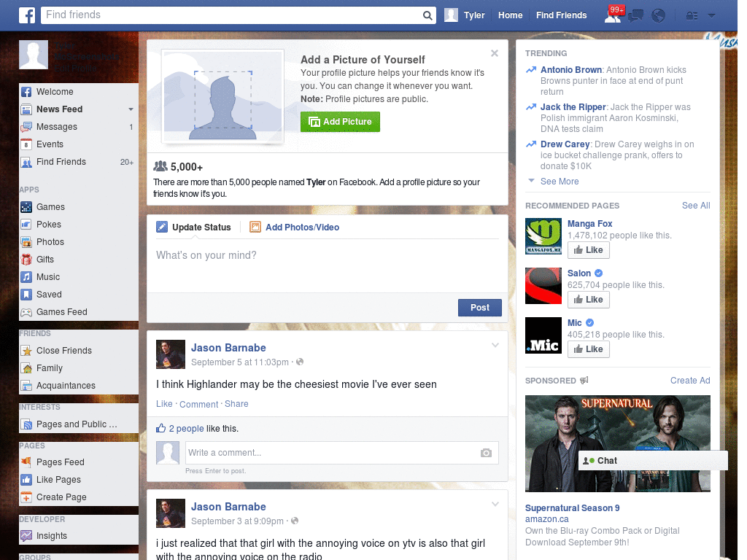Screen dimensions: 747x560
Task: Click the What's on your mind box
Action: pos(327,265)
